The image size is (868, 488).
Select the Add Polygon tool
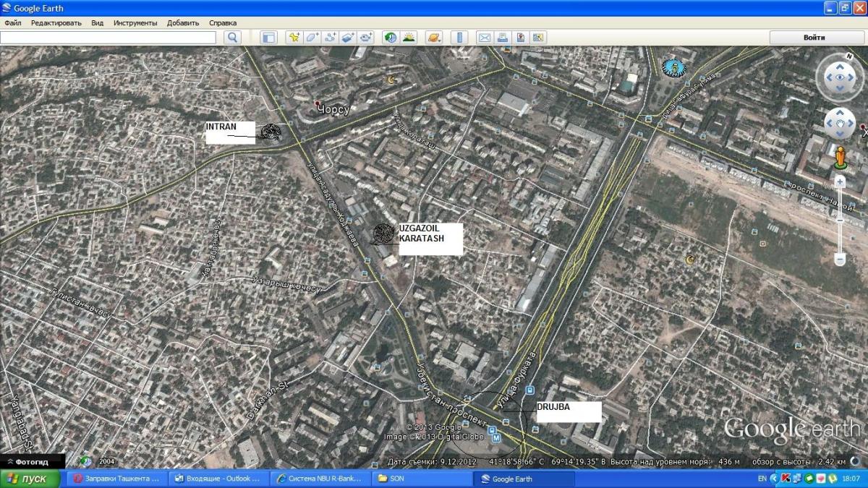point(312,38)
